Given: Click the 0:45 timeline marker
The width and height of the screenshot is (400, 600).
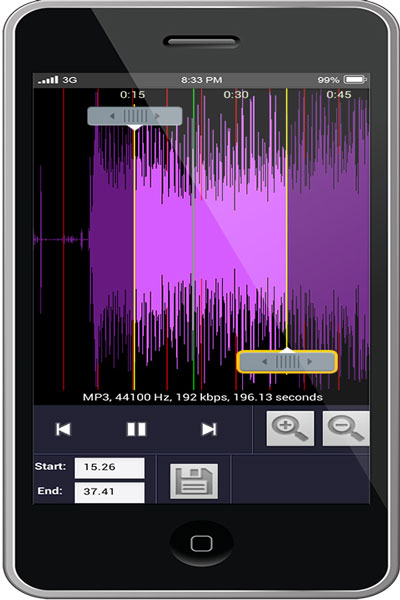Looking at the screenshot, I should pyautogui.click(x=339, y=95).
